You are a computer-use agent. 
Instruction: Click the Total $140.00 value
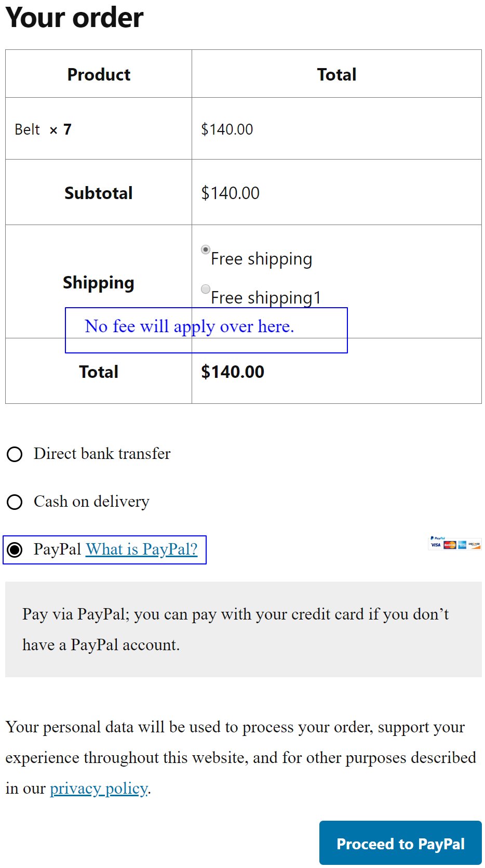(x=233, y=372)
